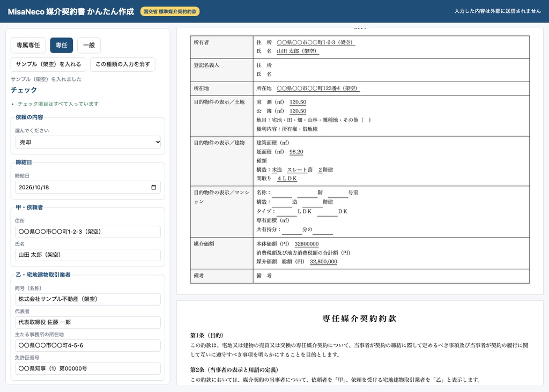Click the 地目 options line in land row
The height and width of the screenshot is (392, 549).
point(314,120)
